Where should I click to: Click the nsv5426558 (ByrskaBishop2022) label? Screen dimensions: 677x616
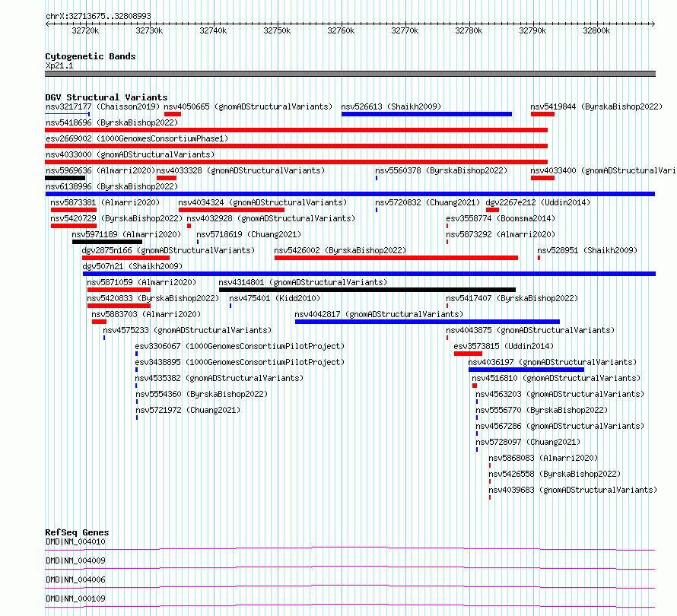(x=555, y=474)
